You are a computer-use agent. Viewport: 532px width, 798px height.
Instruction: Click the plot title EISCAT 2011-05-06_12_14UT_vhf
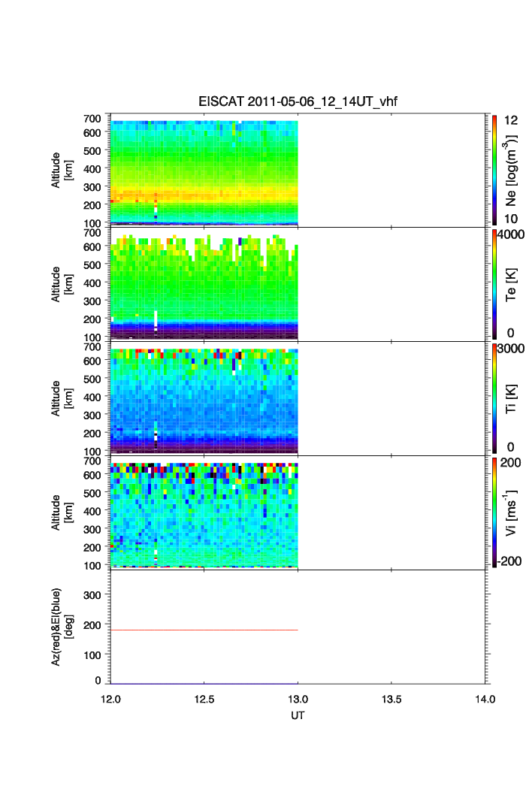tap(298, 101)
